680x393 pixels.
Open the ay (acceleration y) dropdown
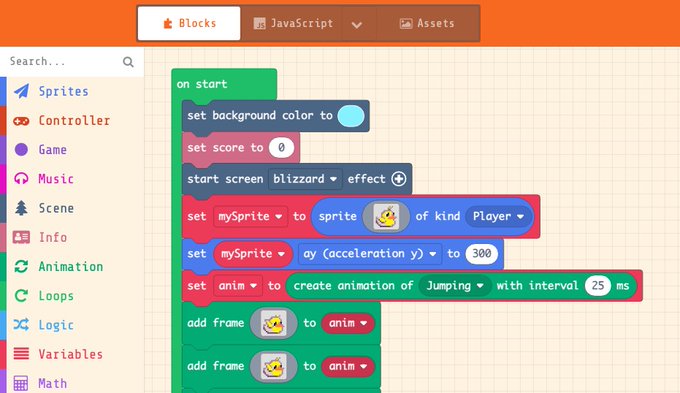[369, 253]
